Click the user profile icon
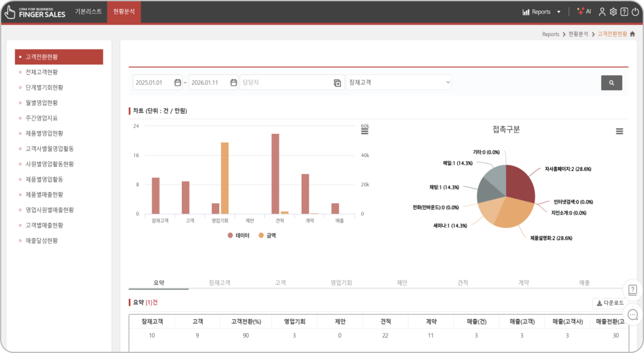The image size is (644, 353). 602,12
